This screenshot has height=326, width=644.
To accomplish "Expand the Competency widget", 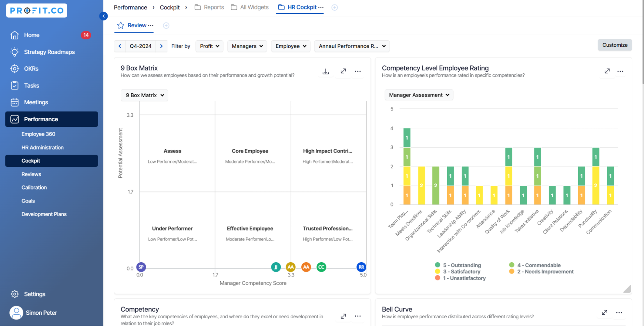I will click(343, 316).
